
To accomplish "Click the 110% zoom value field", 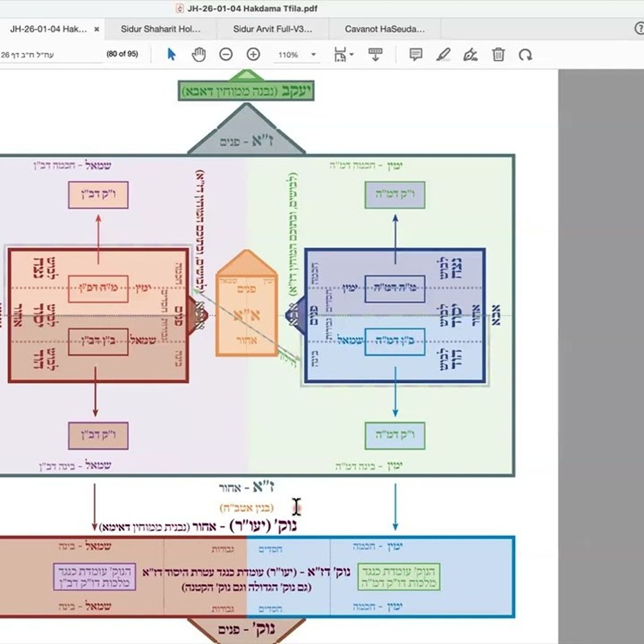I will [x=288, y=55].
